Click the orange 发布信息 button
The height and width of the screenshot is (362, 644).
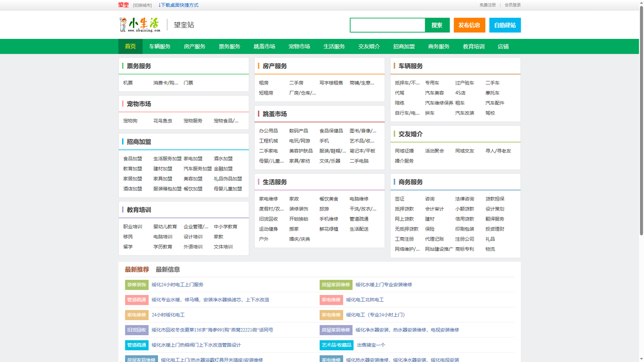(x=469, y=25)
